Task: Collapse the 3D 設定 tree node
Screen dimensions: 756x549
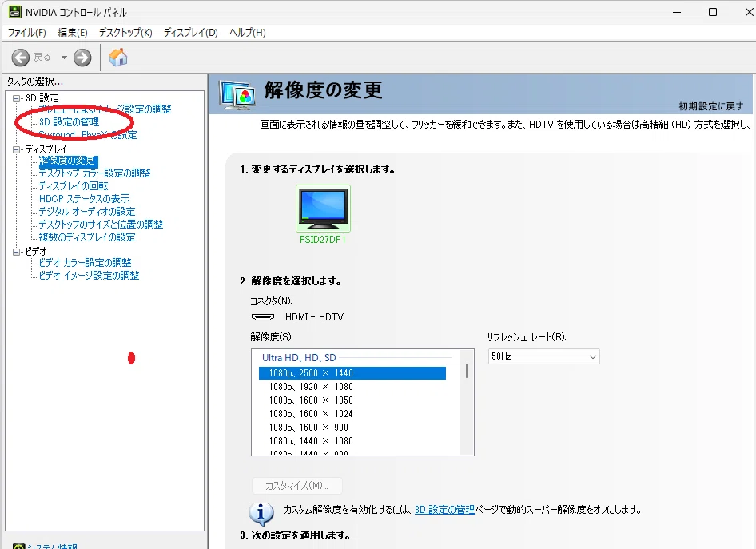Action: [x=17, y=98]
